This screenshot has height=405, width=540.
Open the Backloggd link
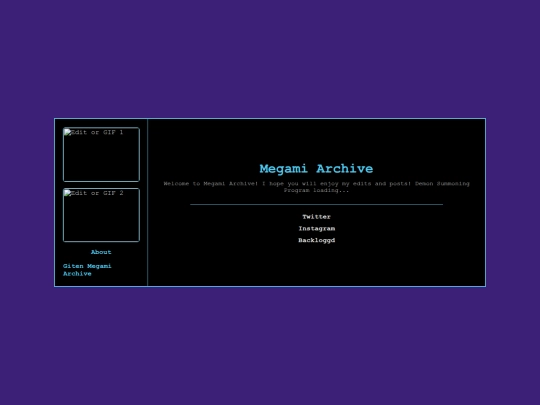point(316,240)
